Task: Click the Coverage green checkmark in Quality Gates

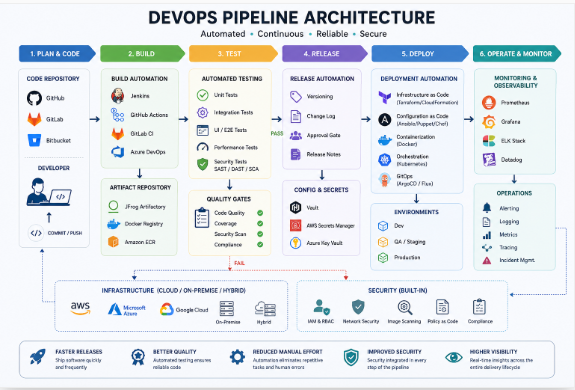Action: pyautogui.click(x=260, y=224)
